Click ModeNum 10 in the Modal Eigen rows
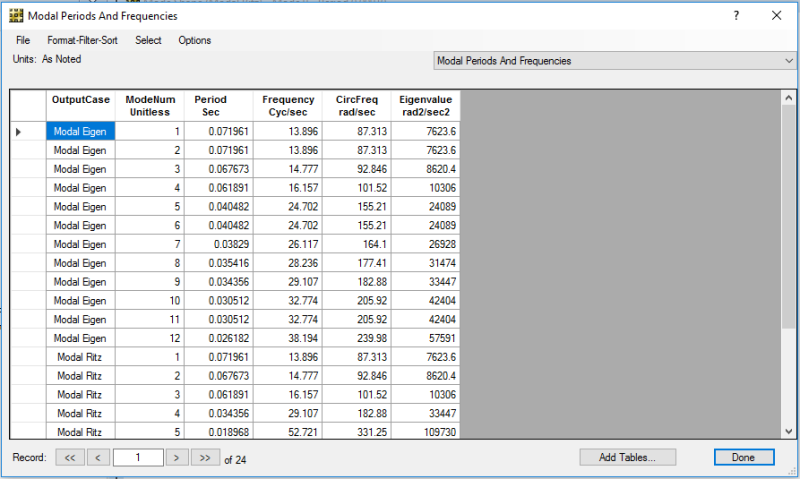800x479 pixels. pos(150,300)
